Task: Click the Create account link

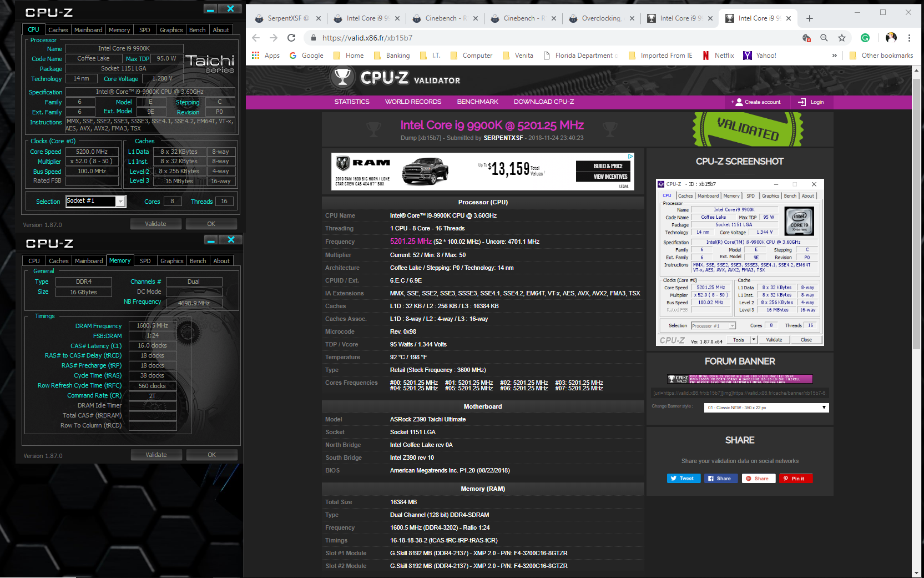Action: click(x=756, y=102)
